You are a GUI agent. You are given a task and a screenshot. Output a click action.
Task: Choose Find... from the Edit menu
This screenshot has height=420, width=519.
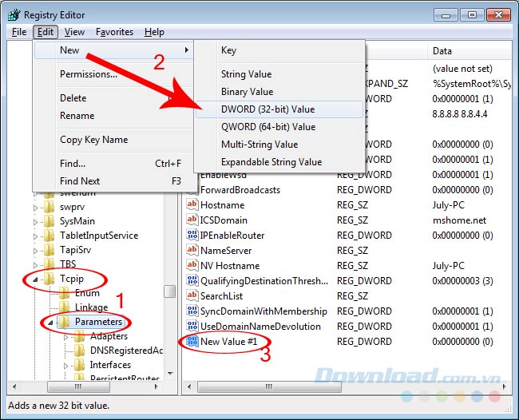point(113,164)
